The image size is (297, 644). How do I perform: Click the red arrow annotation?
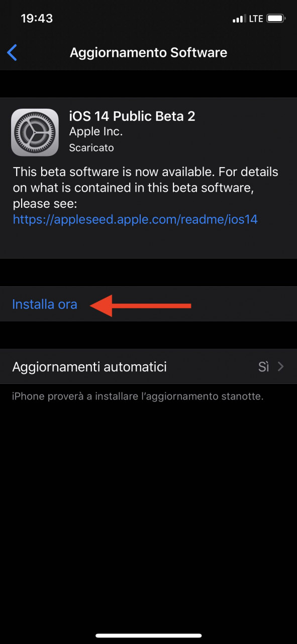pos(141,305)
